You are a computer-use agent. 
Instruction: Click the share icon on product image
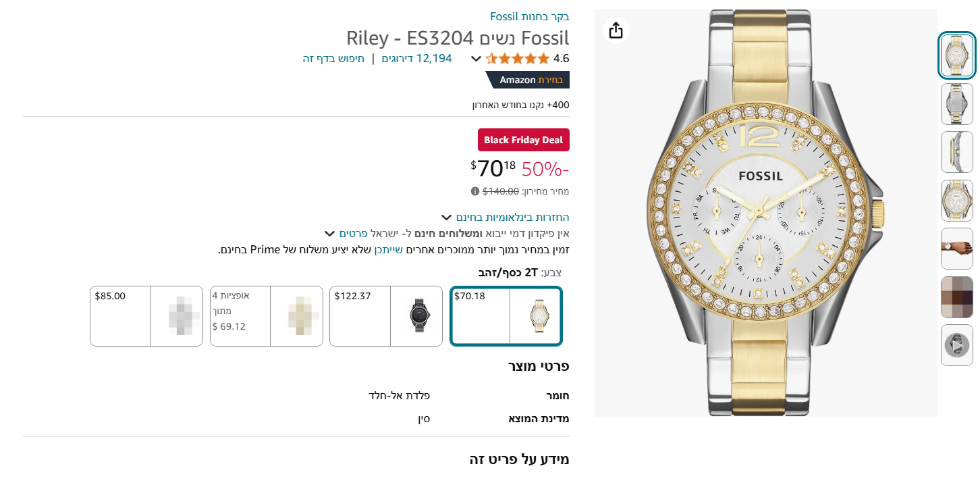point(616,30)
